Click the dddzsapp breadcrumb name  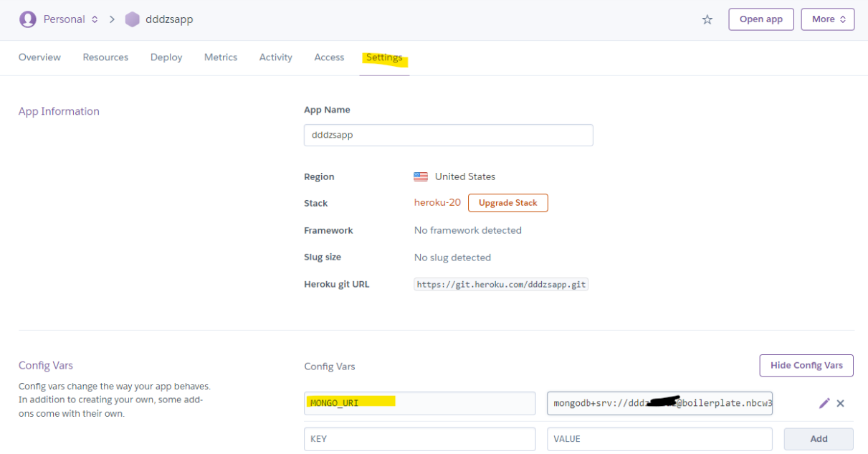(x=169, y=19)
